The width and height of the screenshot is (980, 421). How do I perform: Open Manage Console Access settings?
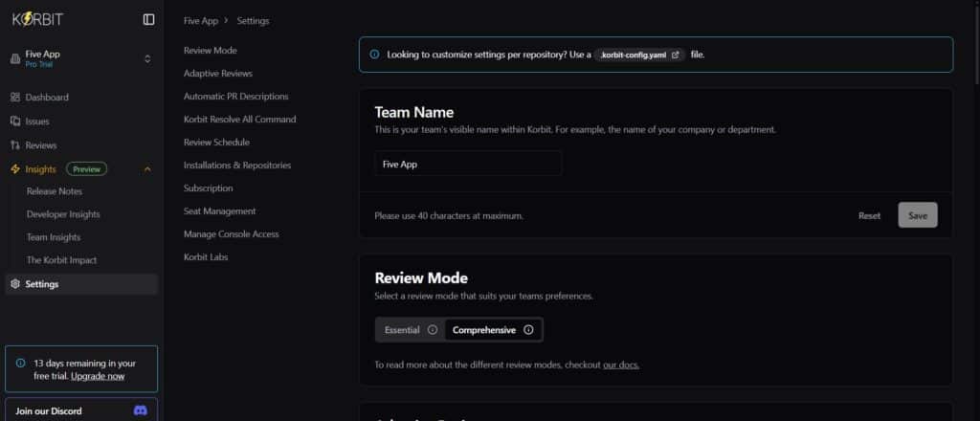coord(232,233)
